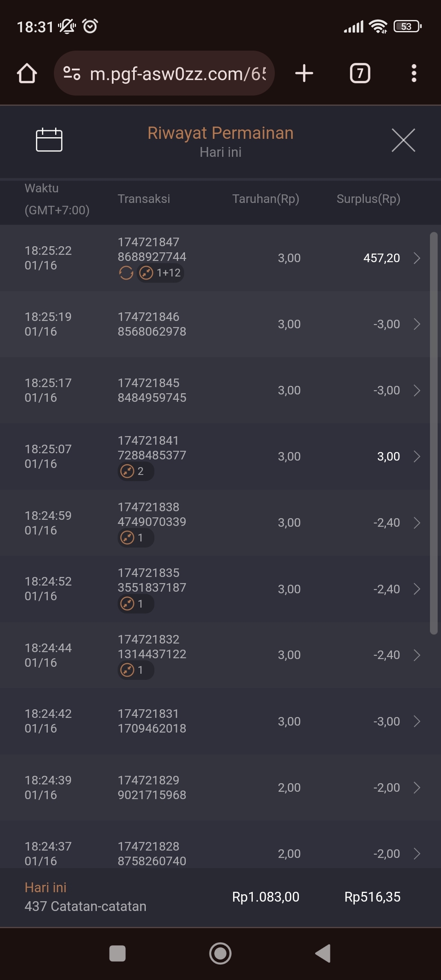Open transaction 174721841 7288485377 entry
Viewport: 441px width, 980px height.
[152, 448]
